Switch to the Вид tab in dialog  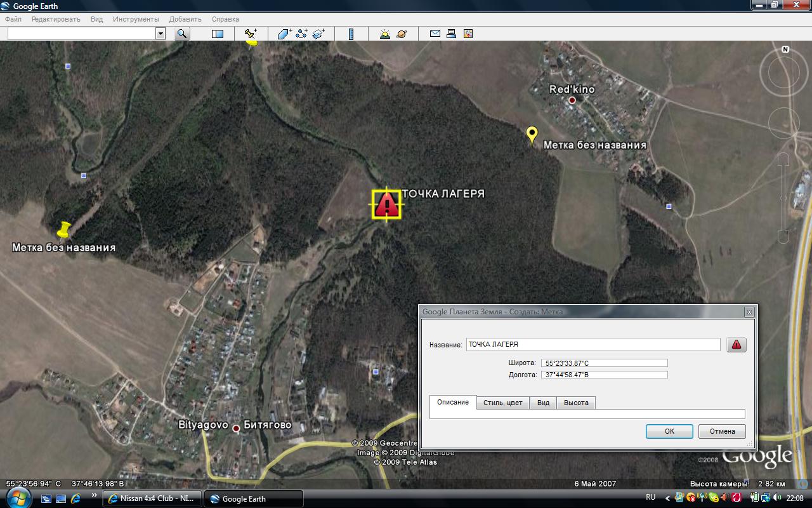coord(543,403)
